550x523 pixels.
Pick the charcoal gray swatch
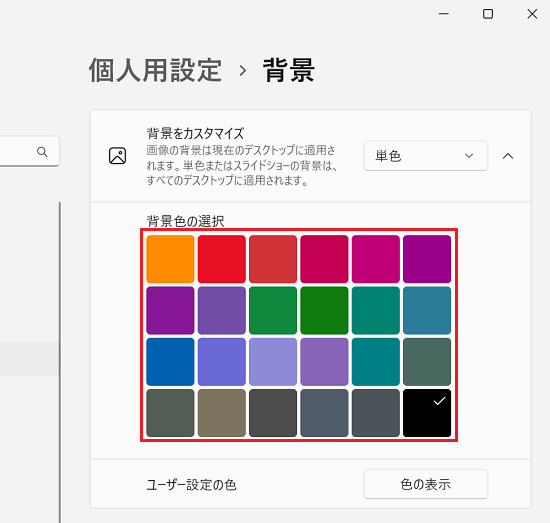click(x=273, y=413)
